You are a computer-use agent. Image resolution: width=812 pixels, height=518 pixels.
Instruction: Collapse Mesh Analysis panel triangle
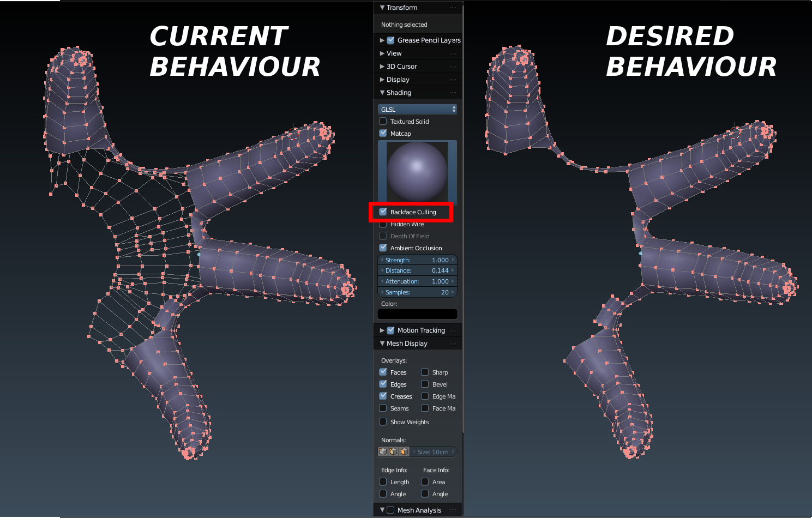[x=382, y=510]
